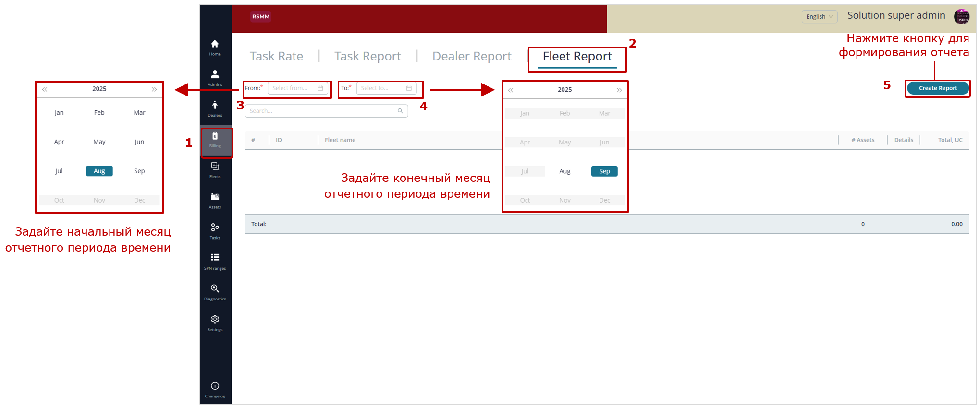Click the user profile avatar
The height and width of the screenshot is (408, 980).
coord(962,16)
